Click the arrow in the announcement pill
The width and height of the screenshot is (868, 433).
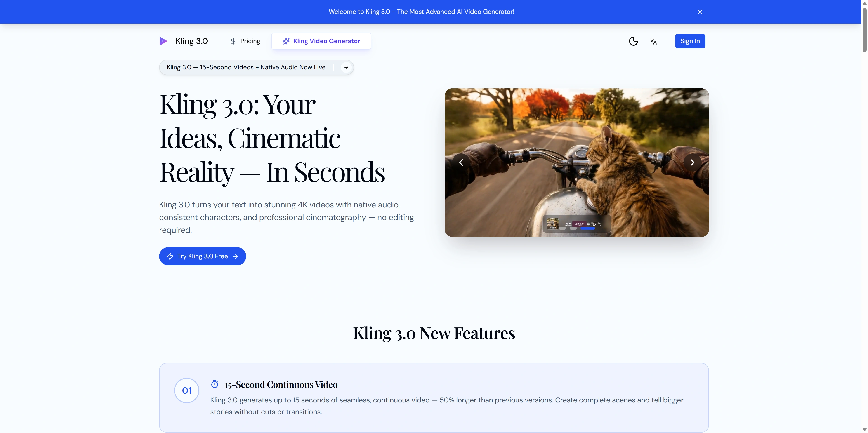(x=346, y=67)
